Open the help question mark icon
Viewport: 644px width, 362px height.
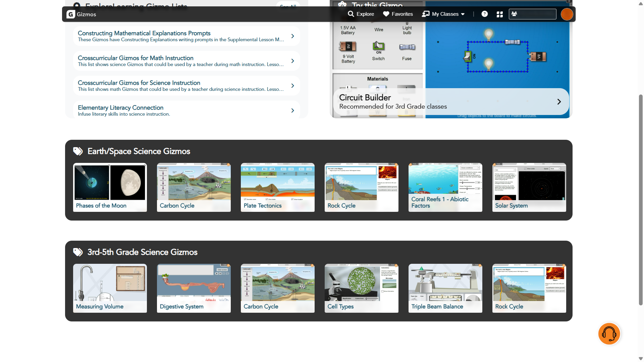click(484, 14)
